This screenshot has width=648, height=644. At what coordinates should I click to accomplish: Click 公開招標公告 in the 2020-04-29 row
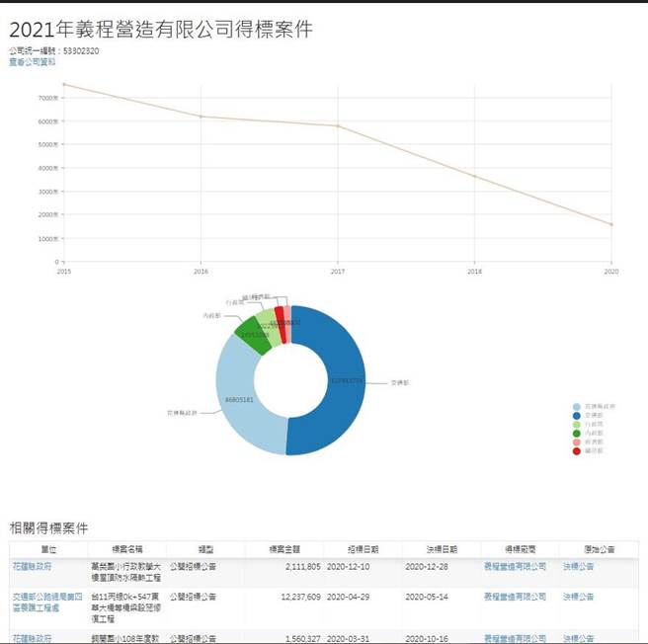tap(193, 597)
